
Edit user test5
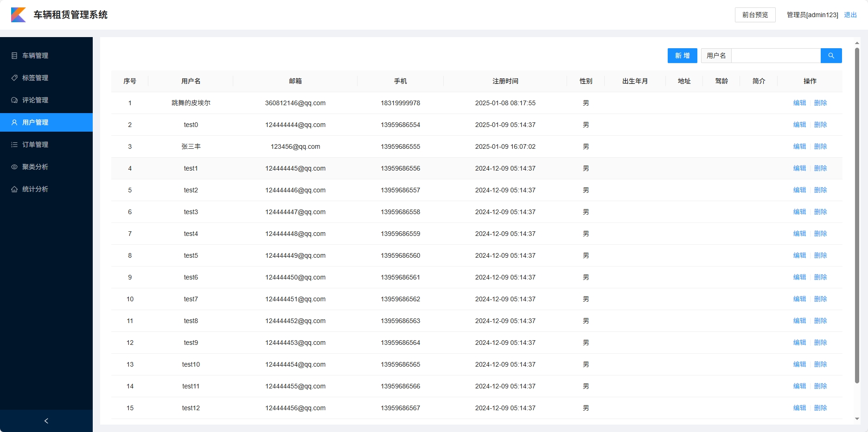coord(799,255)
